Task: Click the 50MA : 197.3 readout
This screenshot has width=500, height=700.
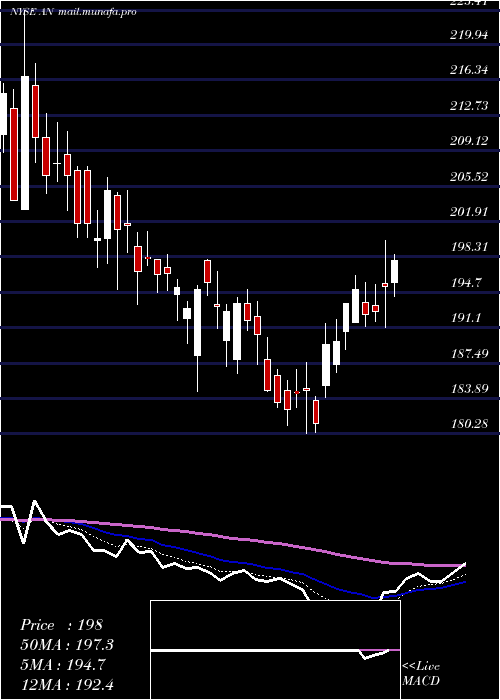Action: (x=67, y=645)
